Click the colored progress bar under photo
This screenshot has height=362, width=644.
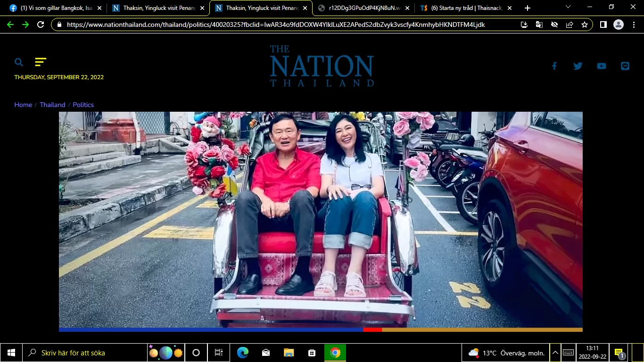tap(321, 330)
